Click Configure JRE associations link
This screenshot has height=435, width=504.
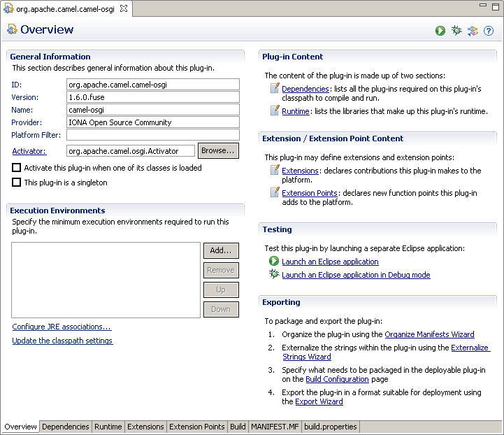click(62, 327)
